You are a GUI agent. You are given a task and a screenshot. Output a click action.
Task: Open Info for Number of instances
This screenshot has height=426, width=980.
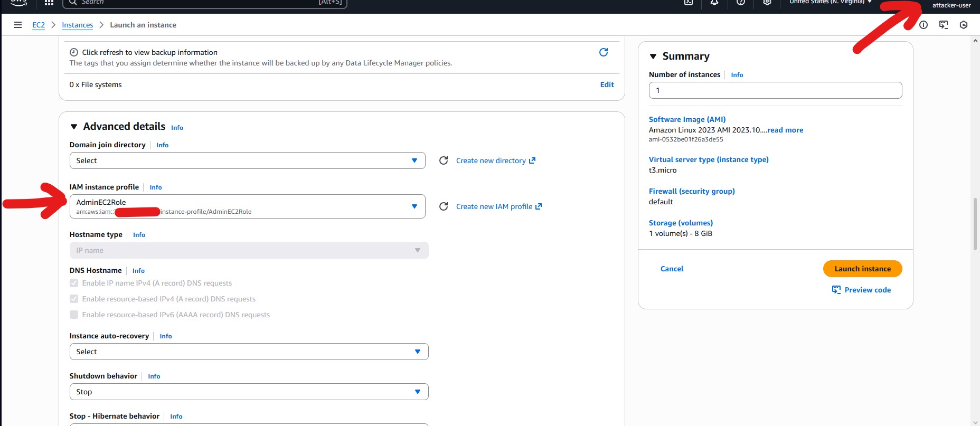click(x=737, y=75)
